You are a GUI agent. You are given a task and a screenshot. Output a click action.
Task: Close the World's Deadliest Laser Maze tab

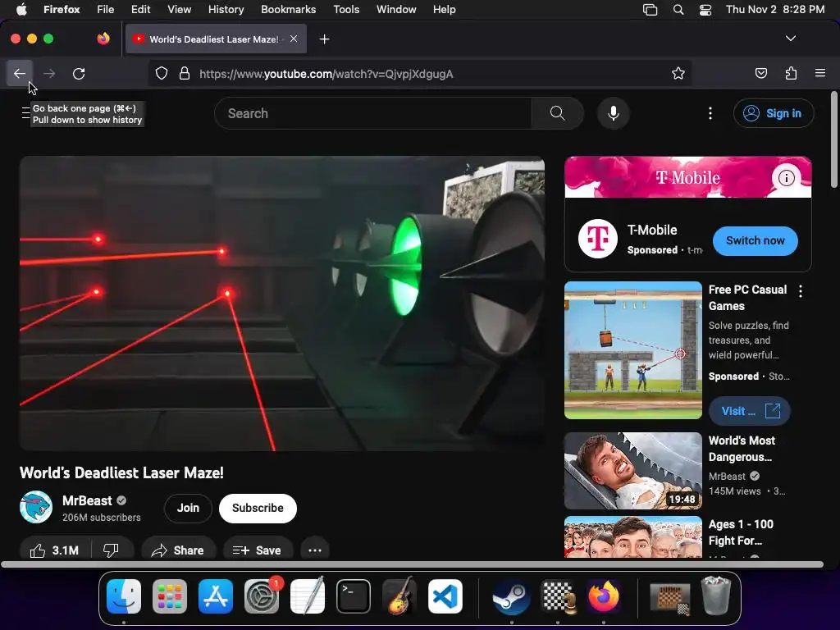click(294, 39)
